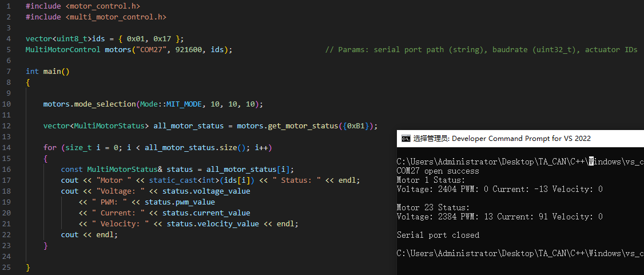The height and width of the screenshot is (275, 644).
Task: Click 'Motor 23 Status:' console line
Action: (x=434, y=207)
